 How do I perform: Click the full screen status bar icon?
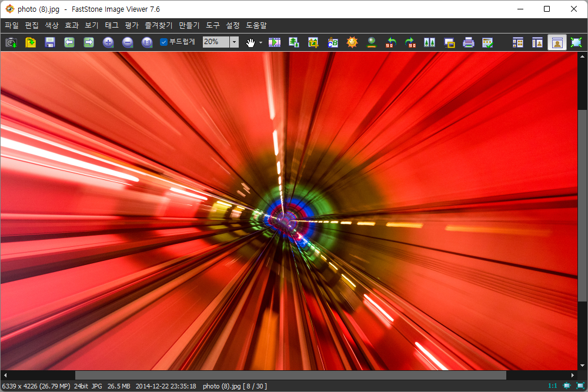pos(580,386)
